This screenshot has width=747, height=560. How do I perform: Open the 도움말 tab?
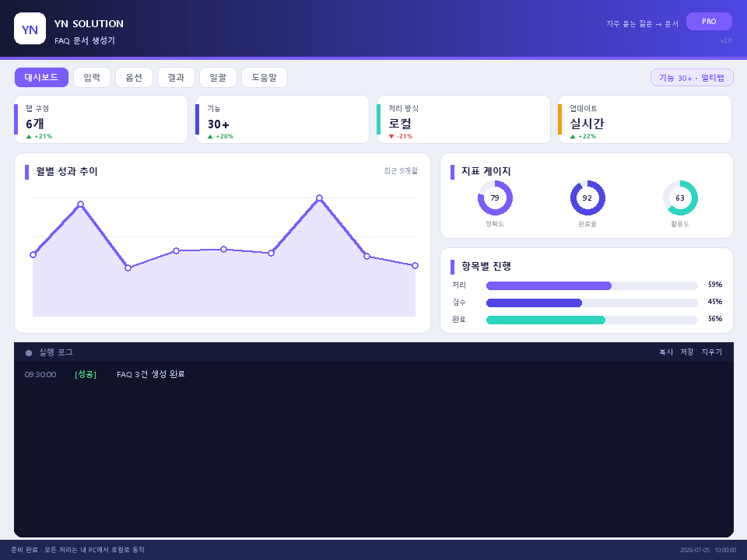(x=265, y=78)
